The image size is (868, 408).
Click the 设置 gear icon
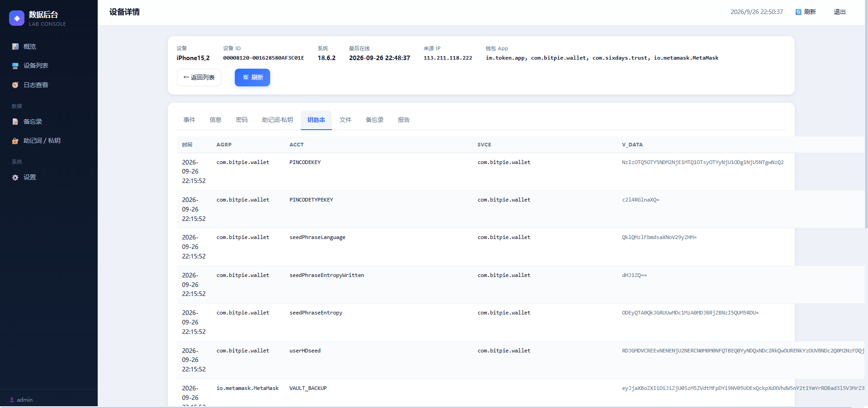tap(15, 177)
